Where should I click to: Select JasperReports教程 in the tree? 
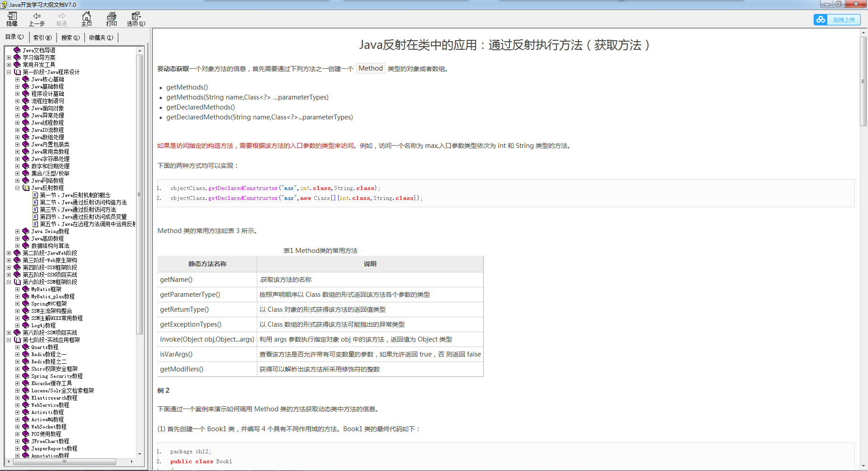(x=54, y=448)
